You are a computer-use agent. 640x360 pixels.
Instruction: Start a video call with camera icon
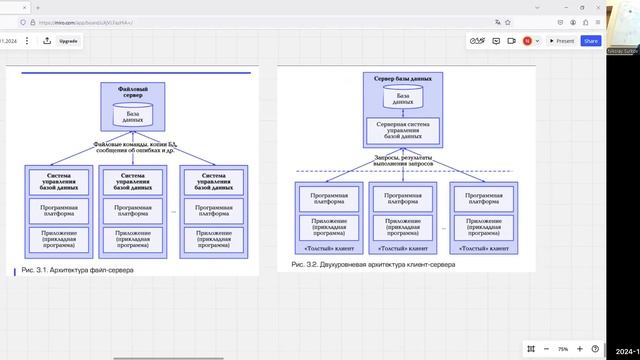point(511,41)
